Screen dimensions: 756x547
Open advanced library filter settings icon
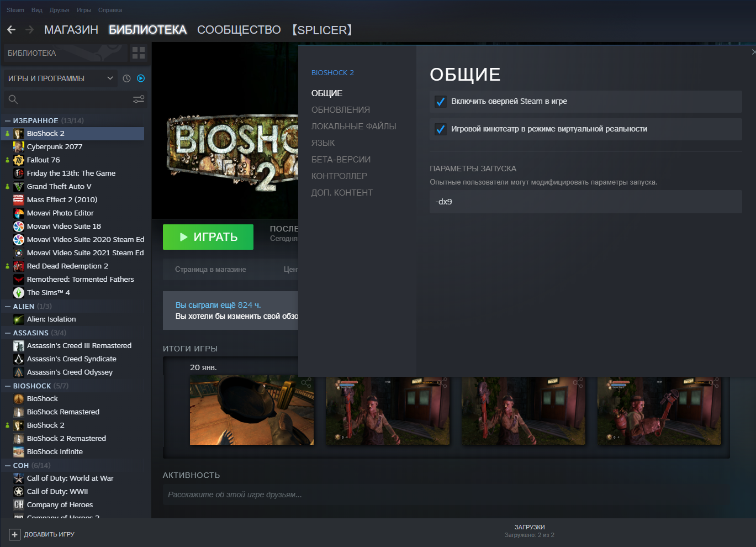pyautogui.click(x=139, y=99)
